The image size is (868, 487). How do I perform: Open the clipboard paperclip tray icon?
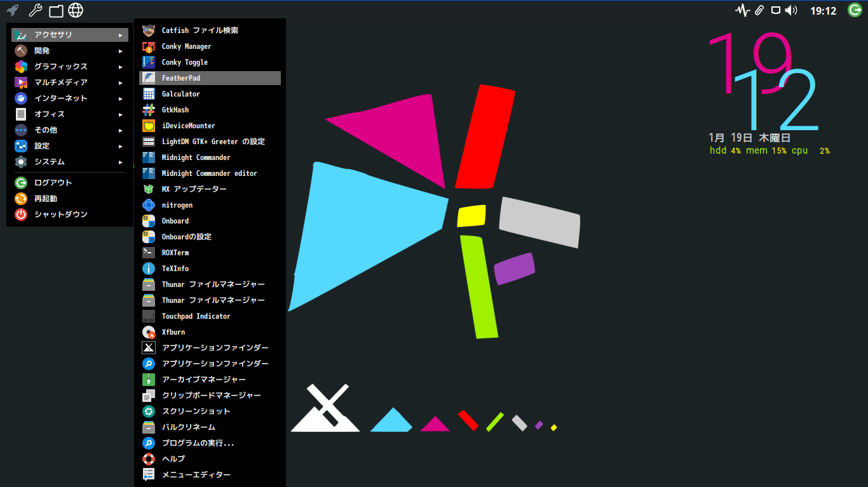click(x=759, y=10)
